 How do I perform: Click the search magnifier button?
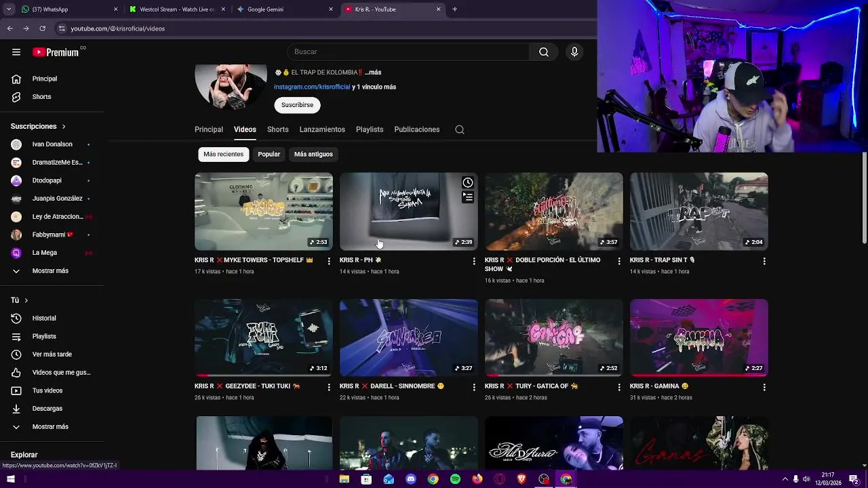point(544,52)
